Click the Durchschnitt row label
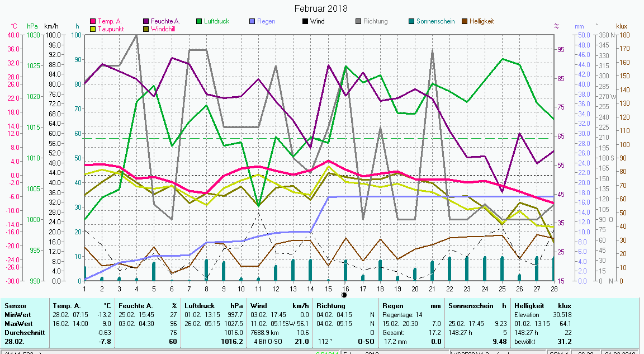 click(x=22, y=332)
